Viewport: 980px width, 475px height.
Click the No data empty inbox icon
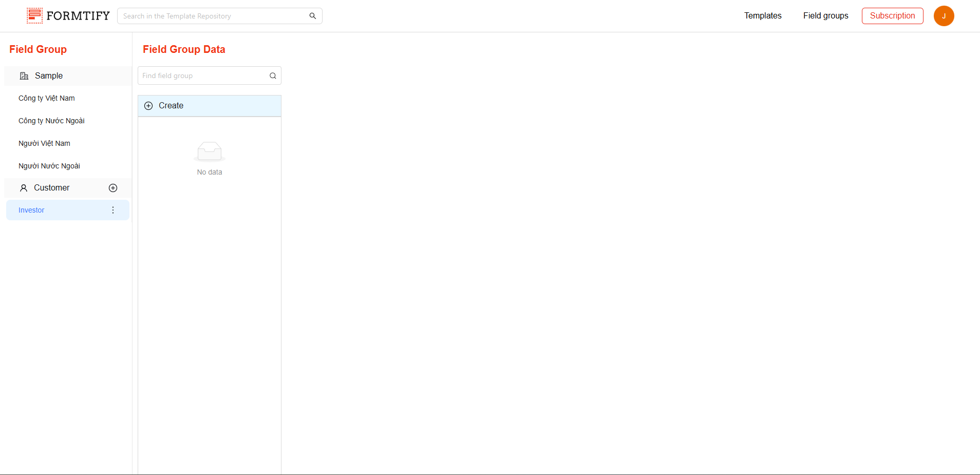coord(210,151)
